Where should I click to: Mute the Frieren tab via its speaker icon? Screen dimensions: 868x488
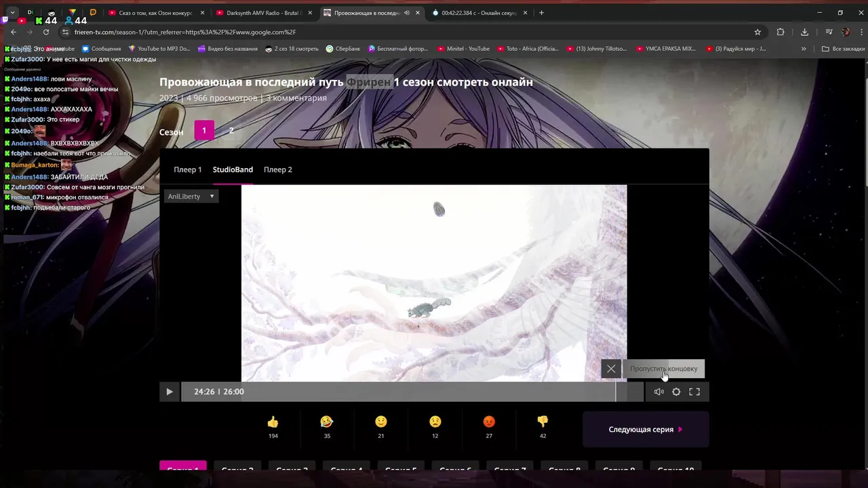click(407, 13)
